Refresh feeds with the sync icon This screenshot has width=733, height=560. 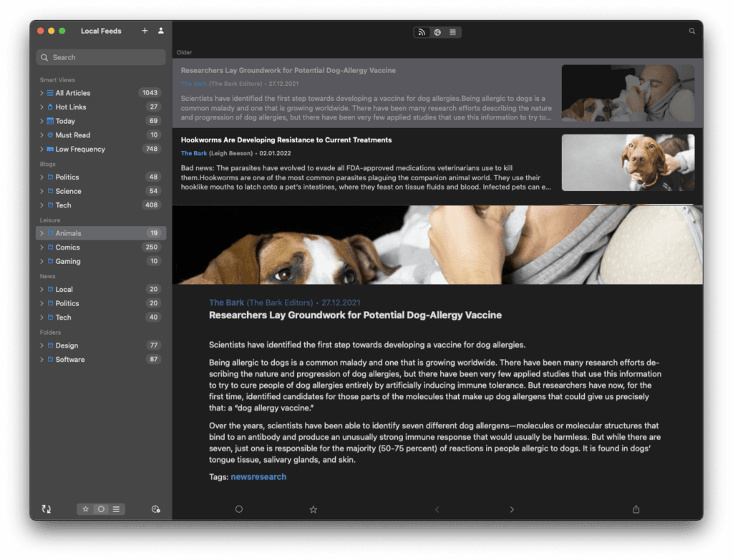click(47, 509)
